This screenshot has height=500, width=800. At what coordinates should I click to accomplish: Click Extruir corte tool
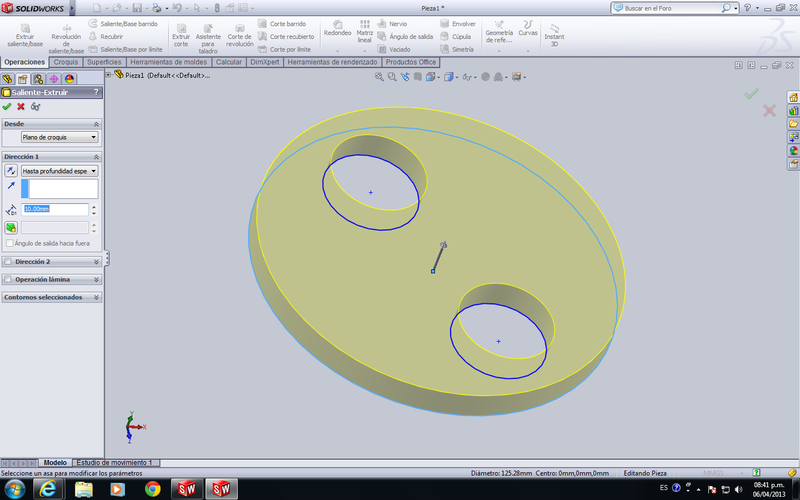[181, 35]
